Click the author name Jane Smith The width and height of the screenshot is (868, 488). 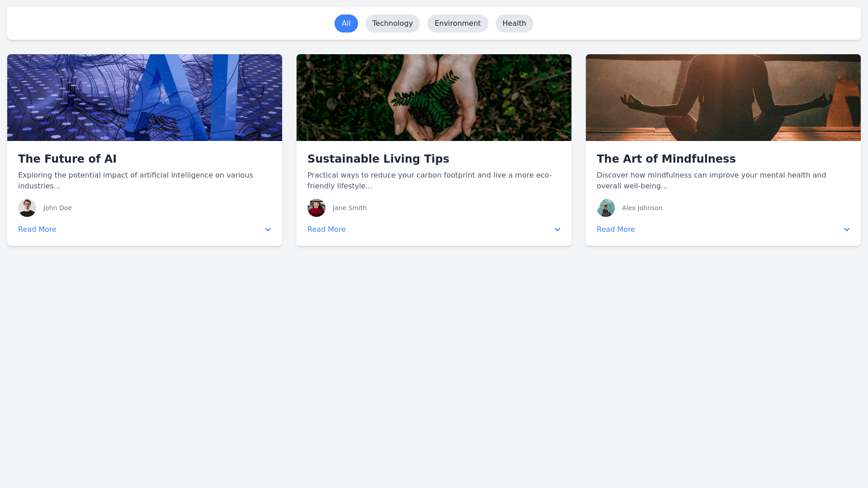click(349, 208)
